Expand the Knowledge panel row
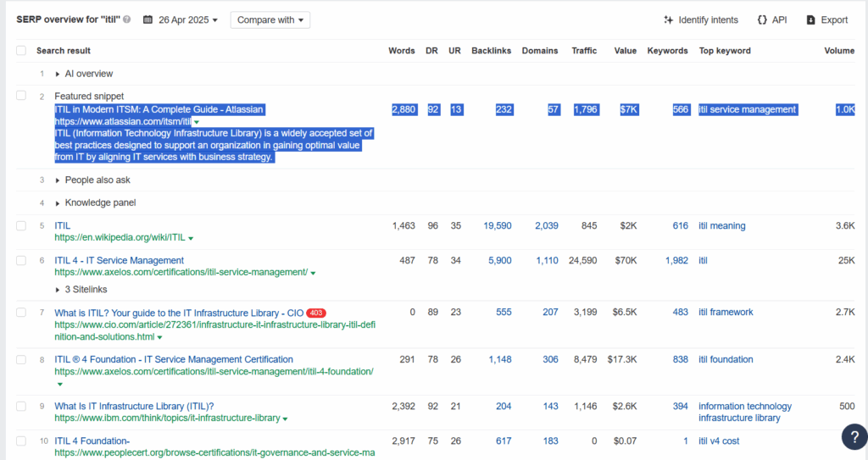 tap(57, 203)
